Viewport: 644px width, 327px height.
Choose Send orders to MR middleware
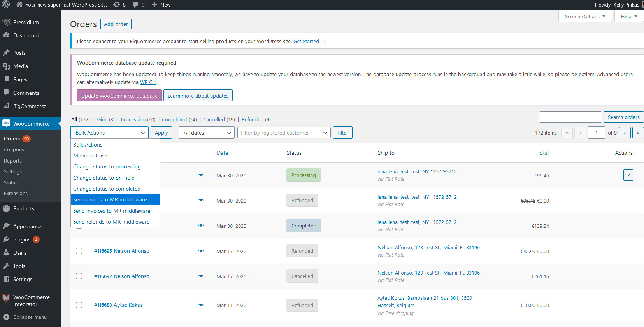click(115, 199)
